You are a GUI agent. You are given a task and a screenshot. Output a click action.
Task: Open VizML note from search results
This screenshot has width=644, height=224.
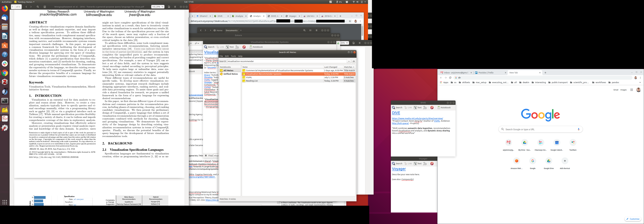[249, 77]
